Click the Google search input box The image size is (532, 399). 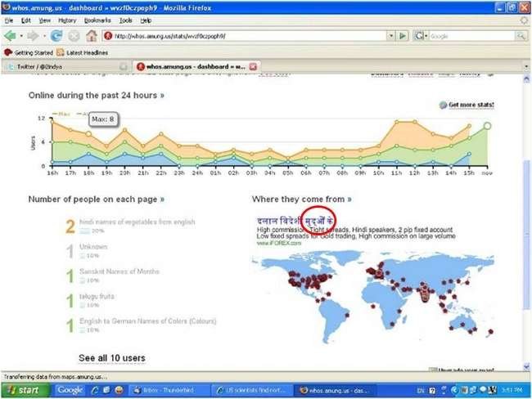pos(471,36)
